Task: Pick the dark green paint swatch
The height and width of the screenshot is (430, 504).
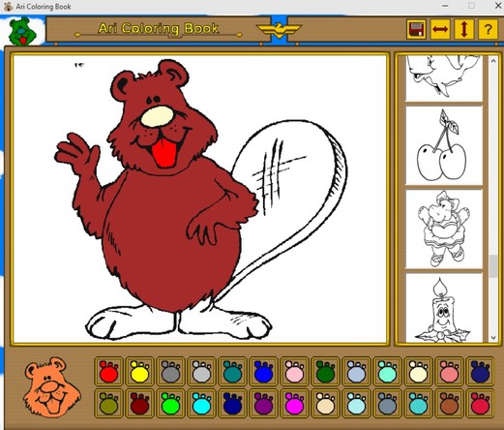Action: click(325, 371)
